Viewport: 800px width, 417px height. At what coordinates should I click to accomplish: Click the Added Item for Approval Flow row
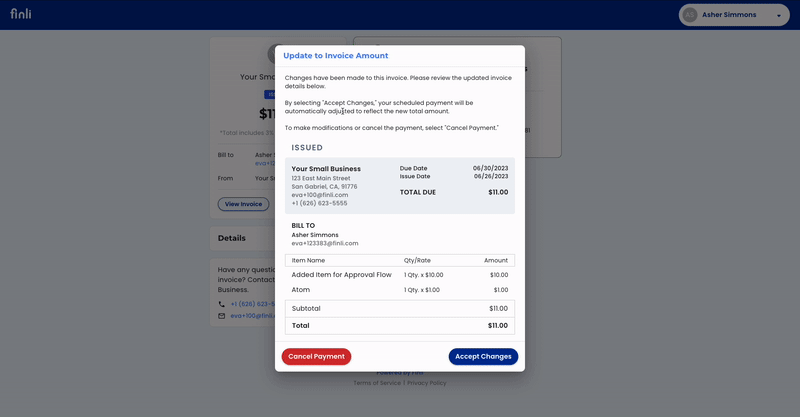pyautogui.click(x=400, y=275)
